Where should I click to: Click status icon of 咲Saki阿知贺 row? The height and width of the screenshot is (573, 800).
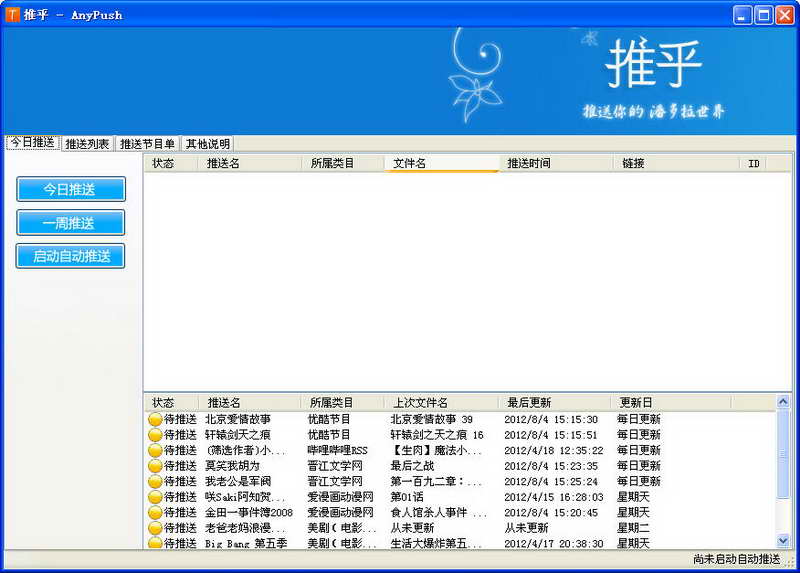(x=155, y=497)
